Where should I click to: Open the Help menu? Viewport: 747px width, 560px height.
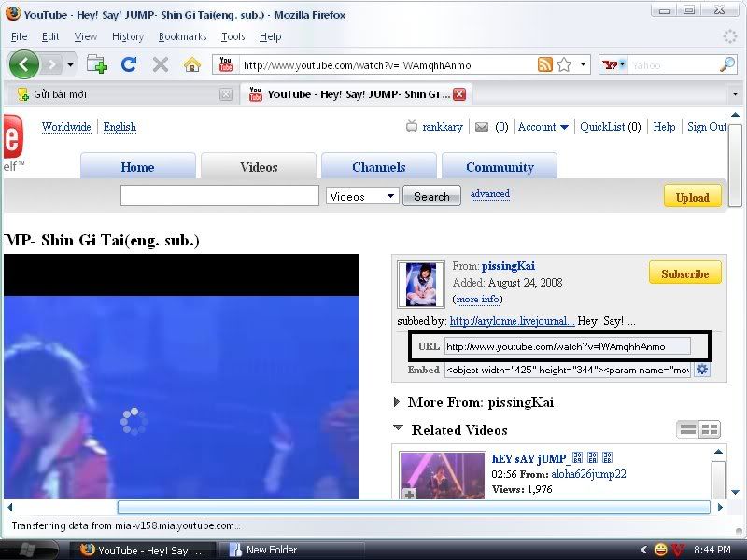click(x=270, y=36)
